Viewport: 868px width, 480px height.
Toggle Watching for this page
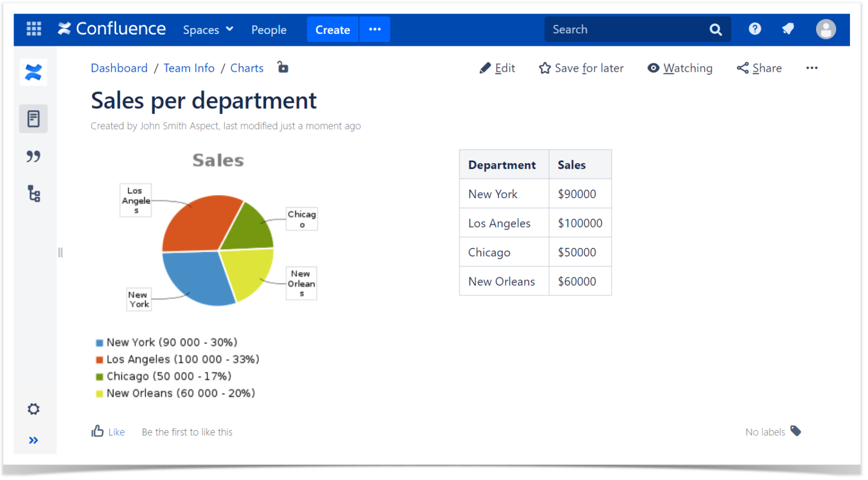click(680, 68)
